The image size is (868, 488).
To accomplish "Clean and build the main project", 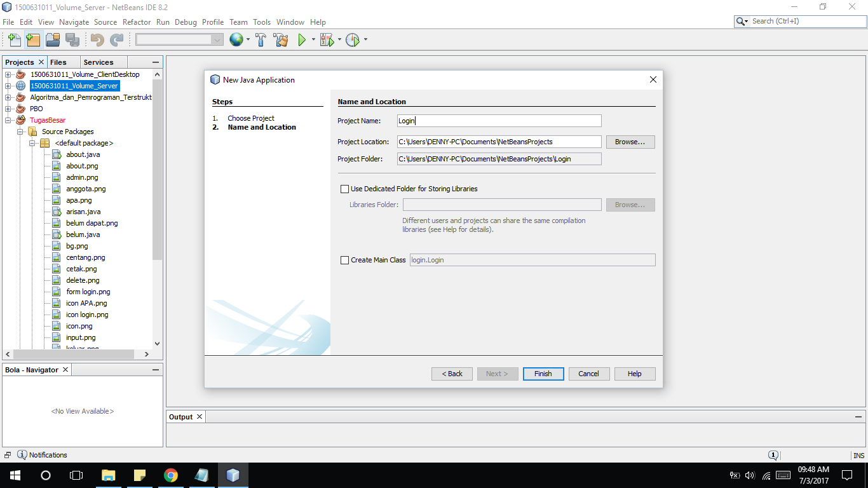I will coord(281,39).
